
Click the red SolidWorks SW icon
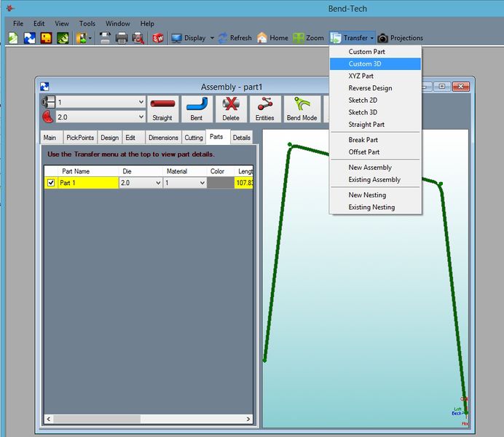pos(158,38)
